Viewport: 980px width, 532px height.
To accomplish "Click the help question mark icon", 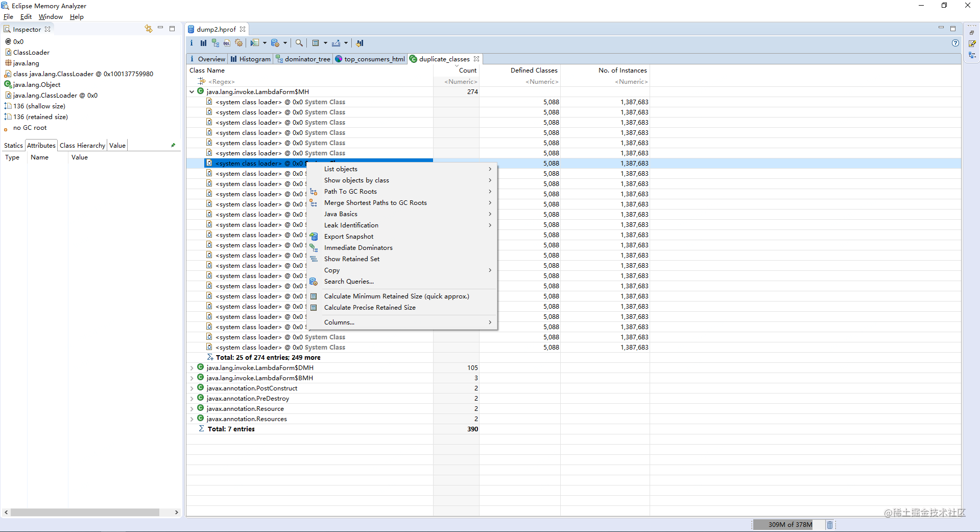I will coord(955,43).
